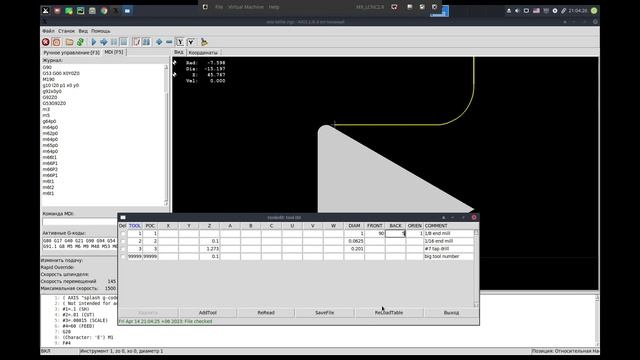The width and height of the screenshot is (640, 360).
Task: Click the clock showing 21:04 in tray
Action: point(578,11)
